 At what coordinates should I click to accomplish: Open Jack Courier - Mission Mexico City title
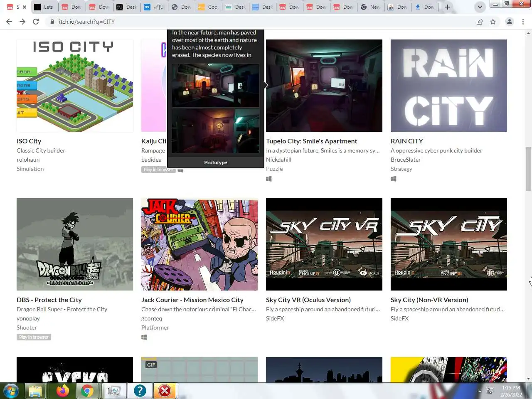point(192,300)
